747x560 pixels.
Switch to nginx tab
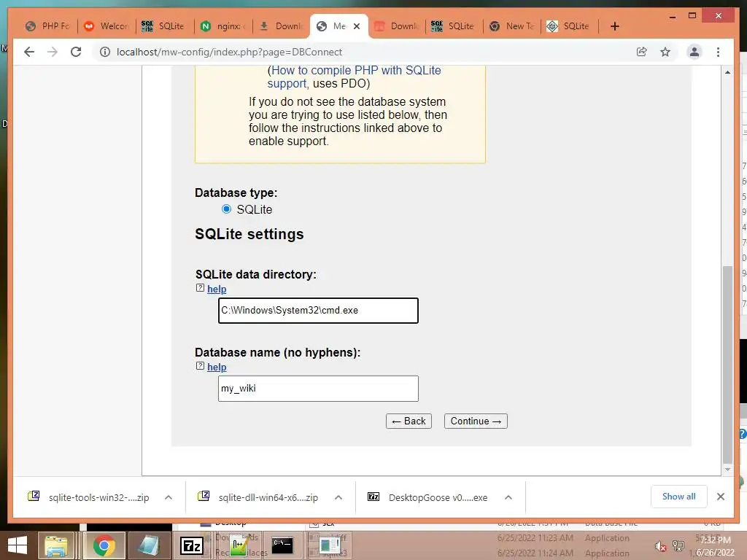(223, 26)
